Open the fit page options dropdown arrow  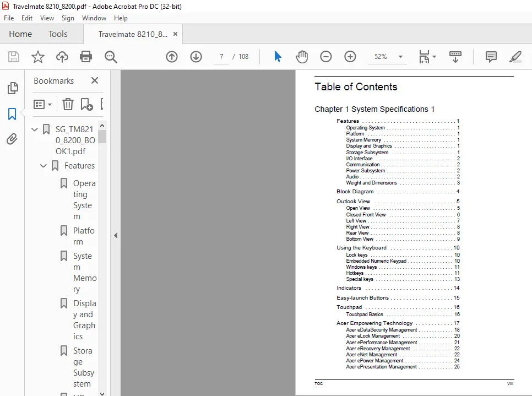(x=435, y=57)
